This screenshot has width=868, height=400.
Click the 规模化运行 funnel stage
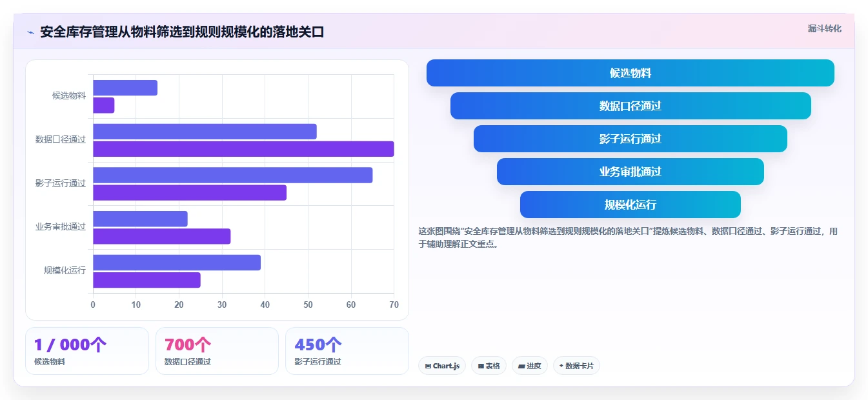(631, 205)
